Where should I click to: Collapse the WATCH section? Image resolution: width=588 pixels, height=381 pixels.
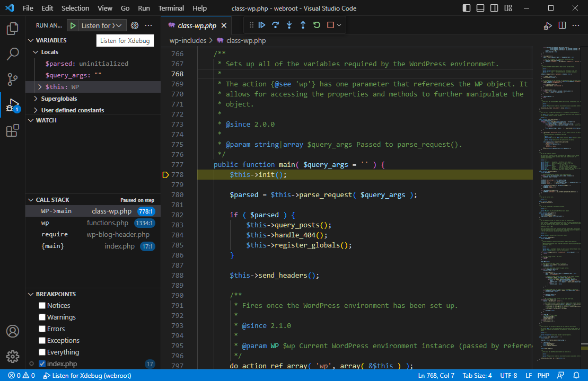coord(31,120)
